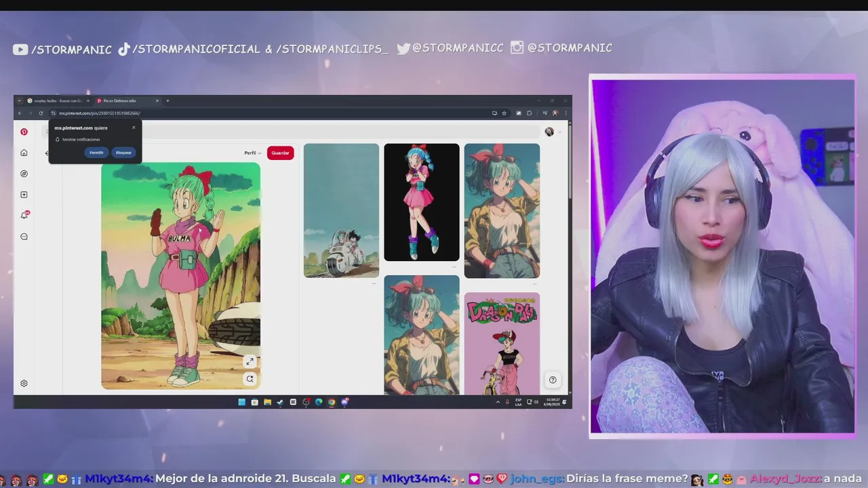Create a new pin with the plus icon
This screenshot has width=868, height=488.
24,195
